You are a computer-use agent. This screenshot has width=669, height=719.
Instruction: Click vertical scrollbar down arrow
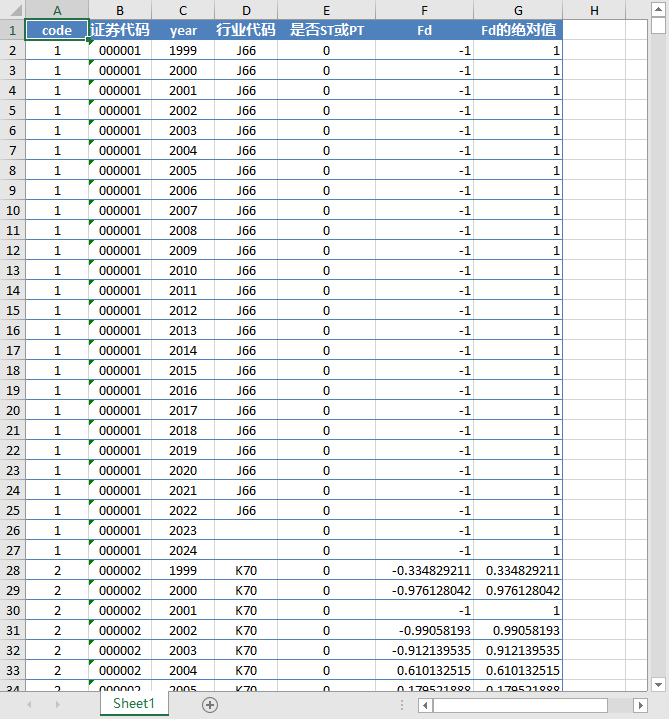pyautogui.click(x=658, y=685)
